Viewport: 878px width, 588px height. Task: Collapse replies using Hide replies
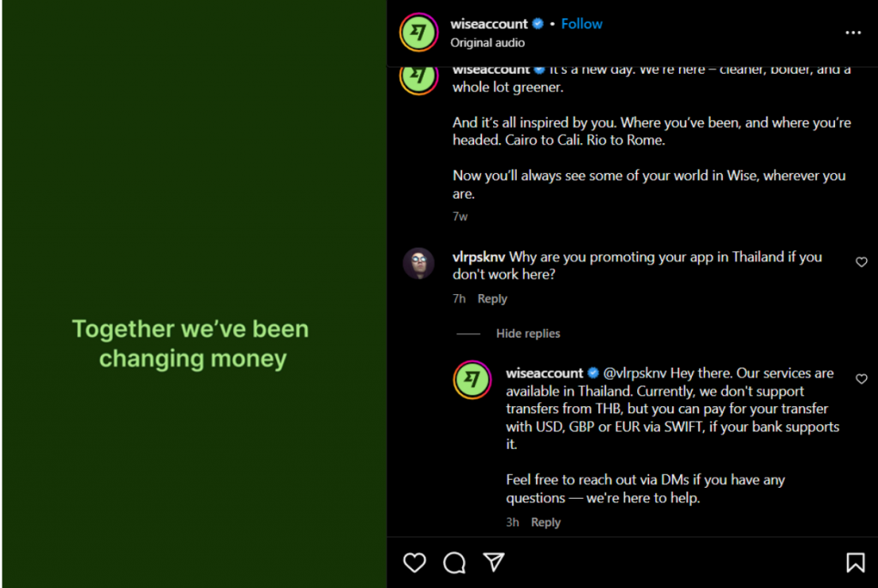(x=527, y=333)
